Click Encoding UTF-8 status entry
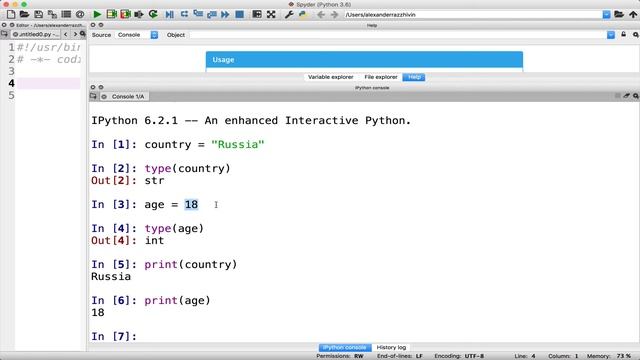 459,356
